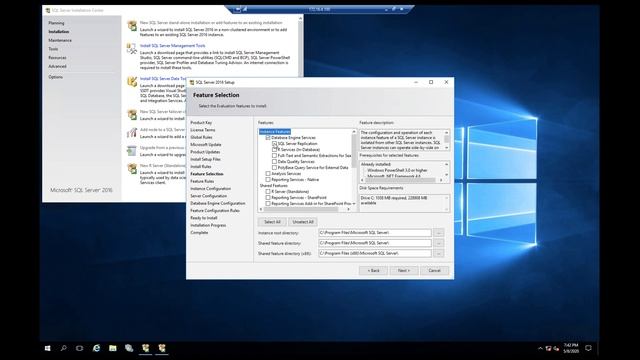640x360 pixels.
Task: Click the Next button
Action: pyautogui.click(x=404, y=271)
